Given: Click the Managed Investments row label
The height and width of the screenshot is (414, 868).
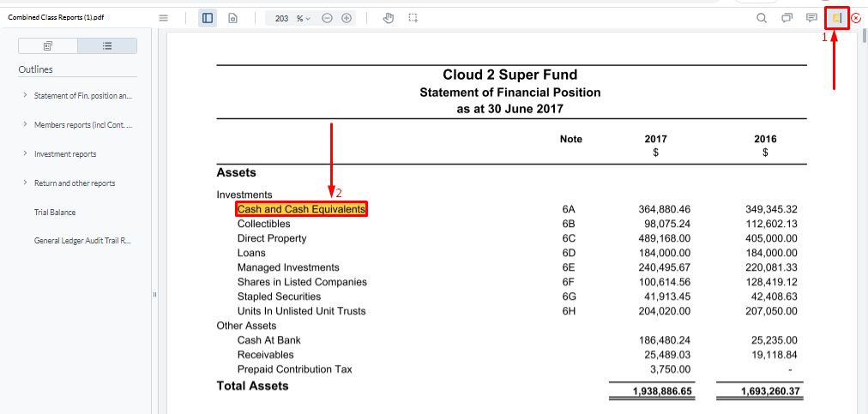Looking at the screenshot, I should tap(288, 267).
